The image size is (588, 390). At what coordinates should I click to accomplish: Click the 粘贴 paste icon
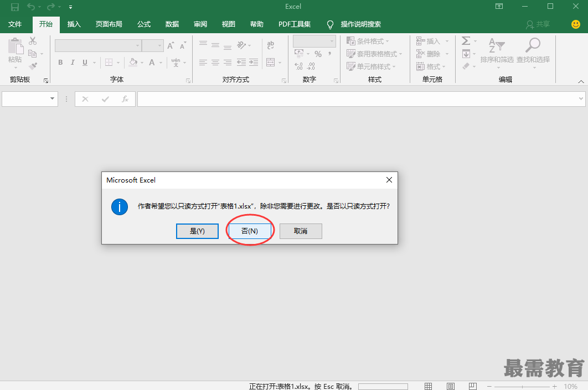point(16,46)
